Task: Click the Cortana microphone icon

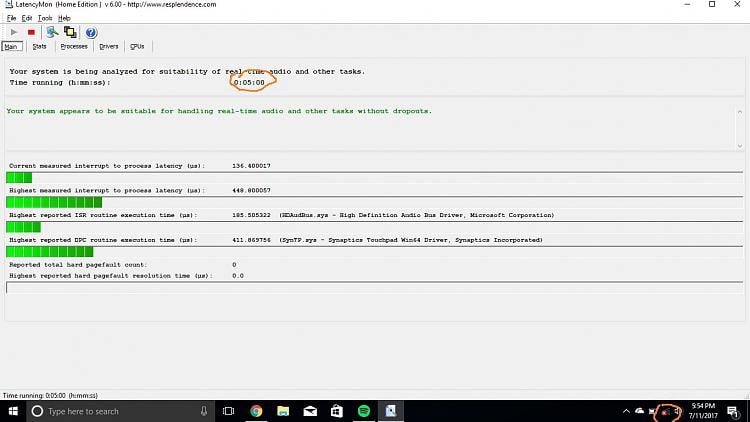Action: (x=204, y=411)
